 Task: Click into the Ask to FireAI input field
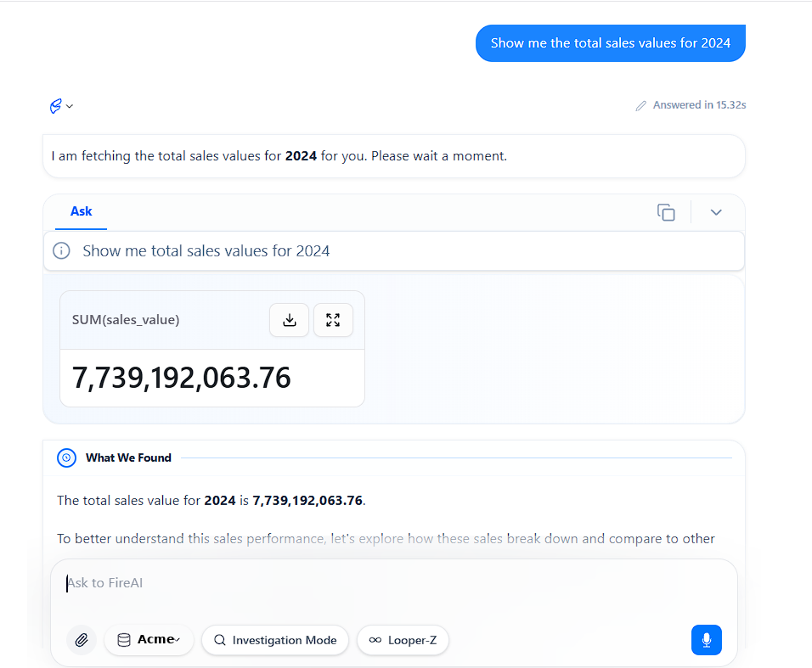click(x=393, y=583)
